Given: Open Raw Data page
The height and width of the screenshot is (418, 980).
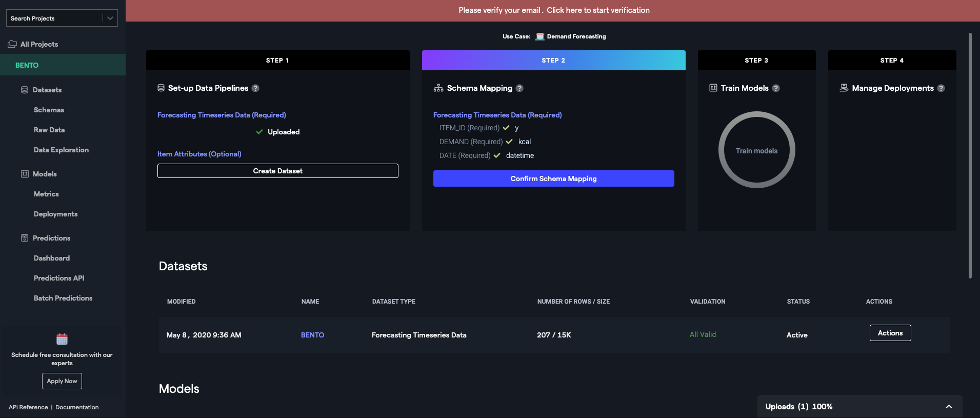Looking at the screenshot, I should [49, 130].
